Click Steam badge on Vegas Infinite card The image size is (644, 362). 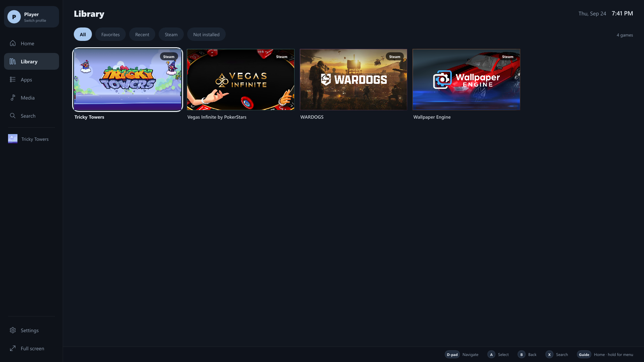click(x=282, y=57)
